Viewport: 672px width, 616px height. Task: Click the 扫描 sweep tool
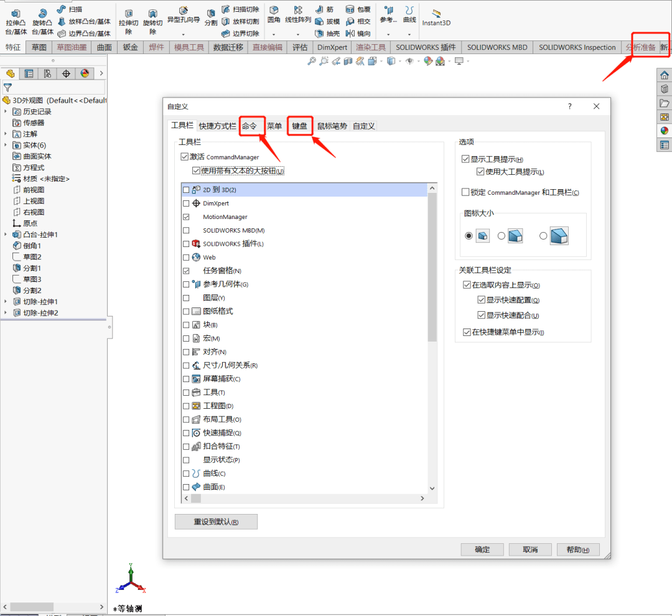70,9
